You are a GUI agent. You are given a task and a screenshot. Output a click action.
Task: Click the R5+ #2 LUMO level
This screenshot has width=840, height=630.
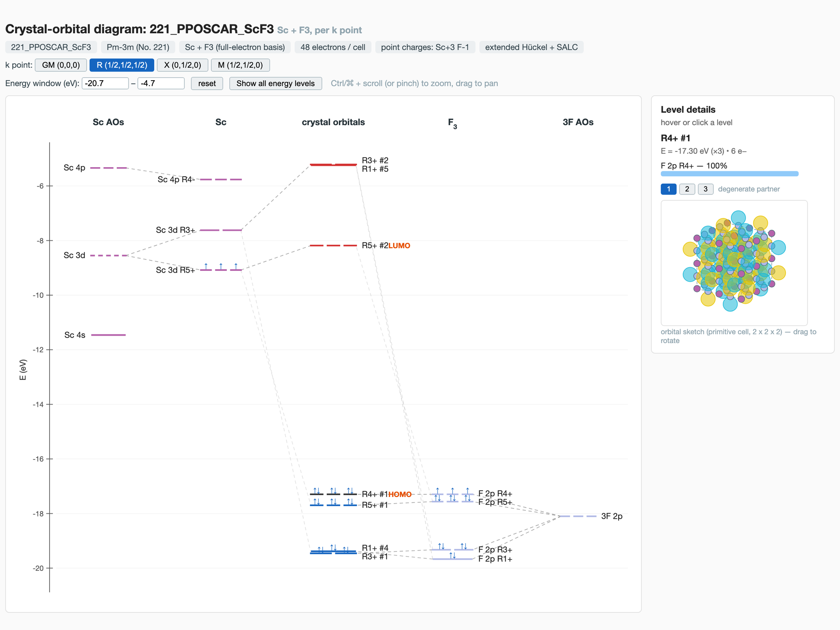coord(333,245)
